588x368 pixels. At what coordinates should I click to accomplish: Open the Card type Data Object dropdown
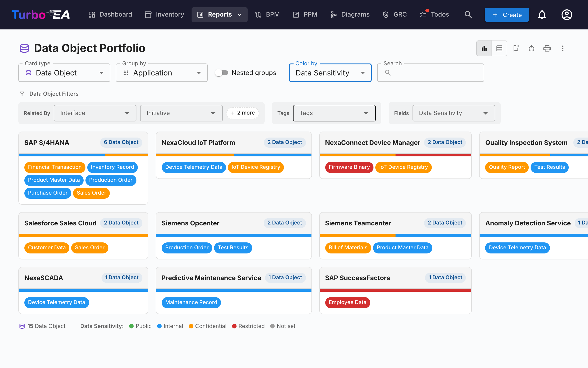point(64,73)
